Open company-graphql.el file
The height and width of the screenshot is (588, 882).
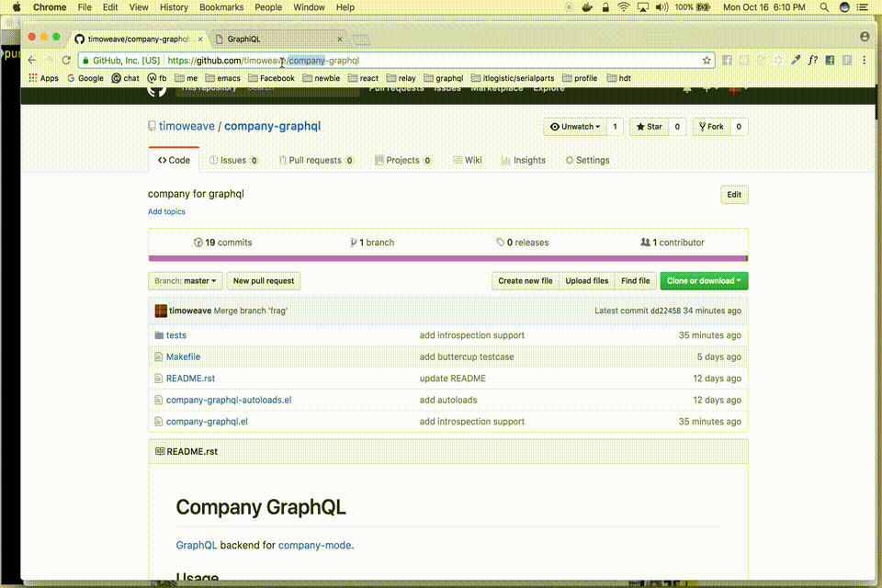207,422
